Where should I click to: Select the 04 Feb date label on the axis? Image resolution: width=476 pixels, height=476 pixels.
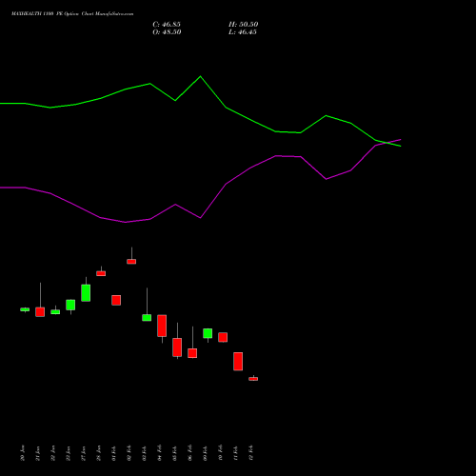[x=159, y=453]
